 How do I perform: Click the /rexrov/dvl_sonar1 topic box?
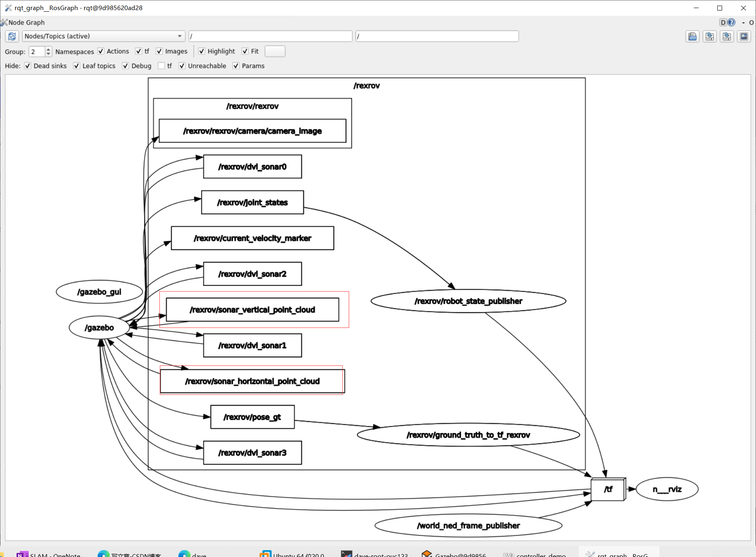[252, 345]
